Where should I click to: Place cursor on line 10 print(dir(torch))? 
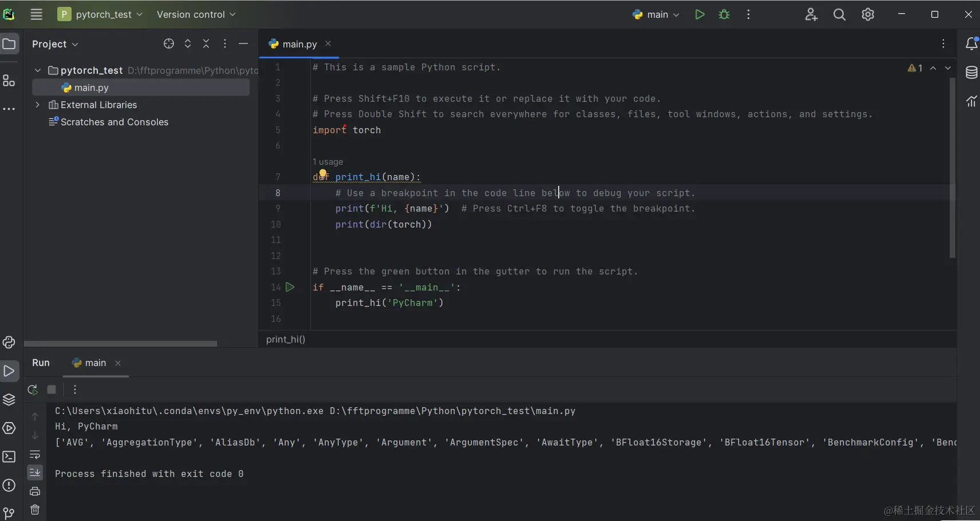point(384,224)
